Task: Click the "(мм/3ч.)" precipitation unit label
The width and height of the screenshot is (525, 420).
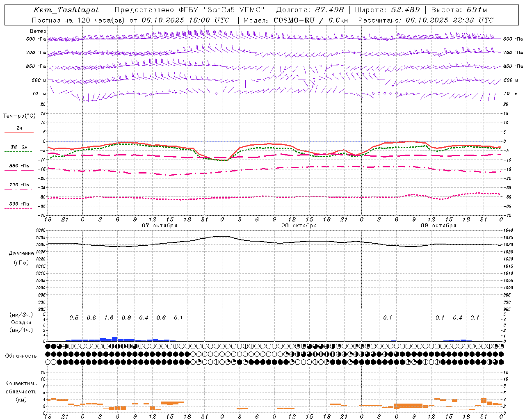Action: [x=21, y=315]
